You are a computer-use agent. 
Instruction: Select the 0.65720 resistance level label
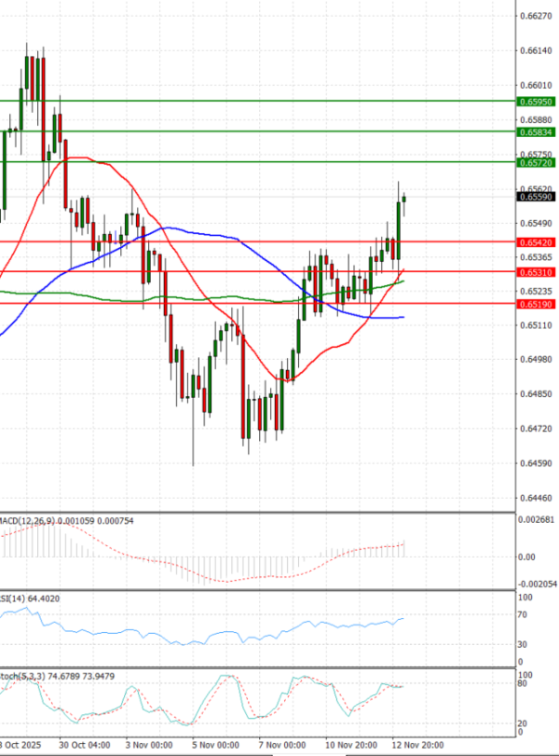coord(535,163)
